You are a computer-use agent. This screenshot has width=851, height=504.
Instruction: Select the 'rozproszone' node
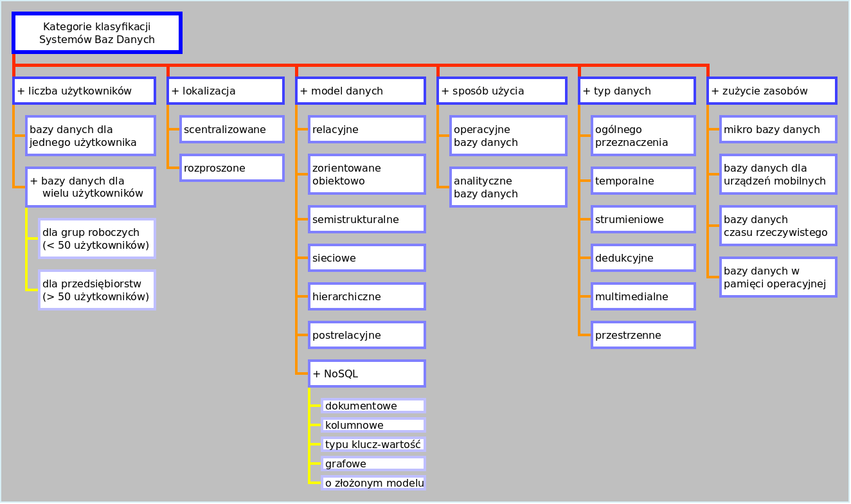pyautogui.click(x=232, y=168)
